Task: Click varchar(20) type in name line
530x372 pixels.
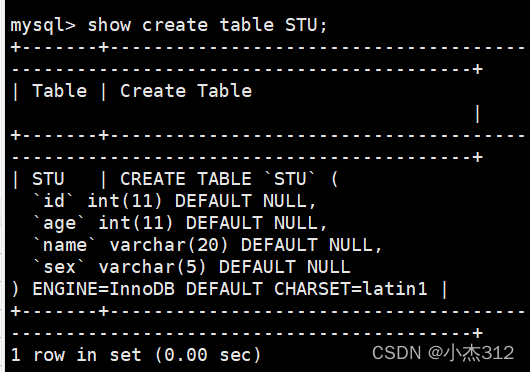Action: click(x=169, y=245)
